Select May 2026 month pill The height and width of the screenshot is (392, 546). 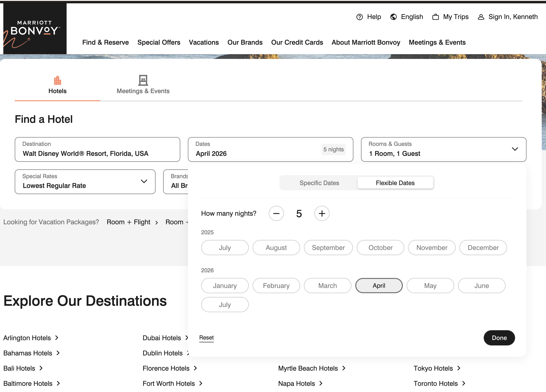coord(430,286)
